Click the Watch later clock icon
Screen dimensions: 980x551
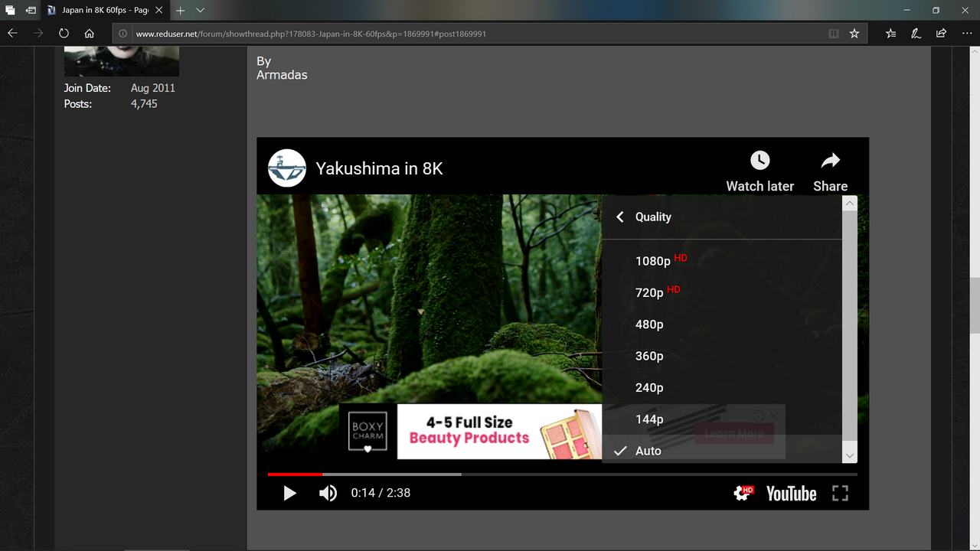pos(759,161)
